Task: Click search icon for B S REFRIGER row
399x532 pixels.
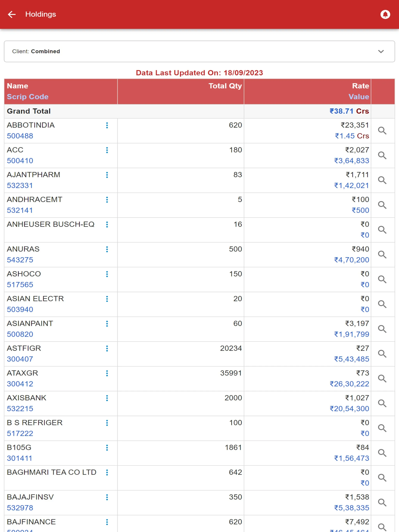Action: [x=382, y=428]
